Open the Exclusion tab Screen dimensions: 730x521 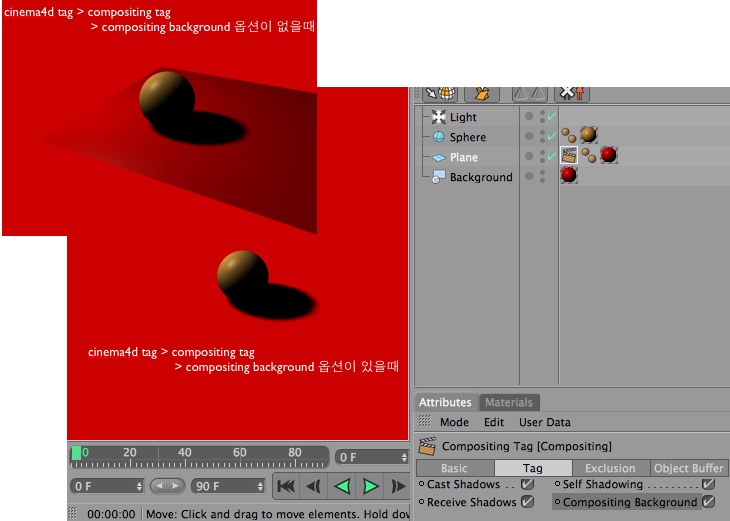click(610, 468)
